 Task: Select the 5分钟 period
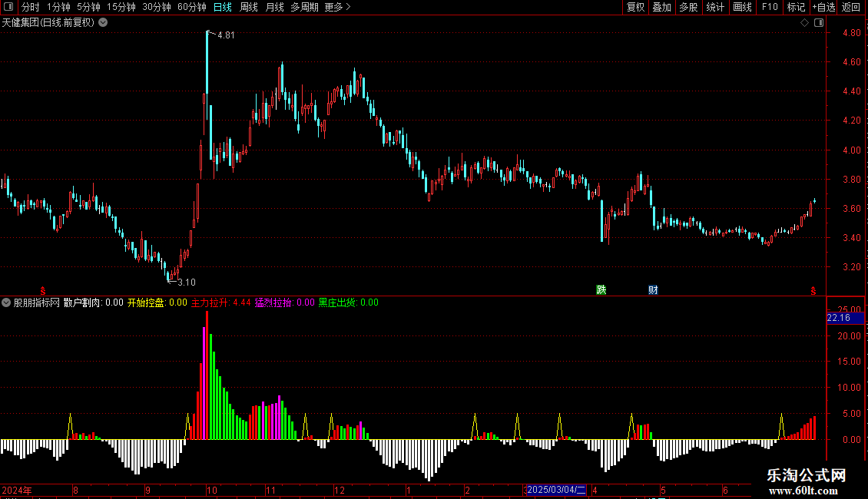click(x=88, y=7)
